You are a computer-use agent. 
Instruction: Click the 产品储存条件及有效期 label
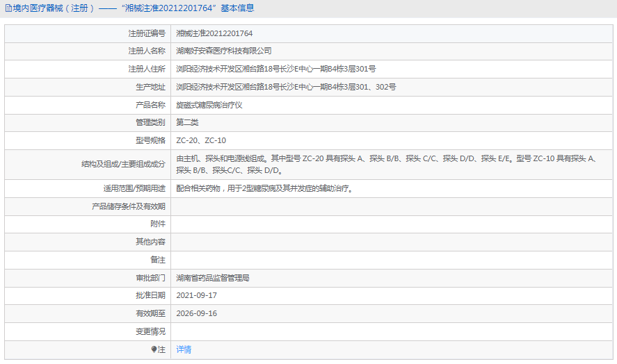click(129, 206)
